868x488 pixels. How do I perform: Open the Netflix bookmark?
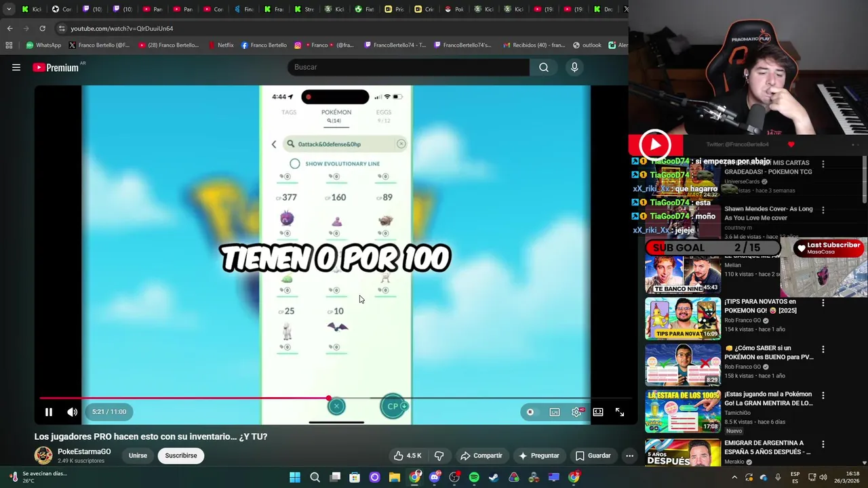221,45
